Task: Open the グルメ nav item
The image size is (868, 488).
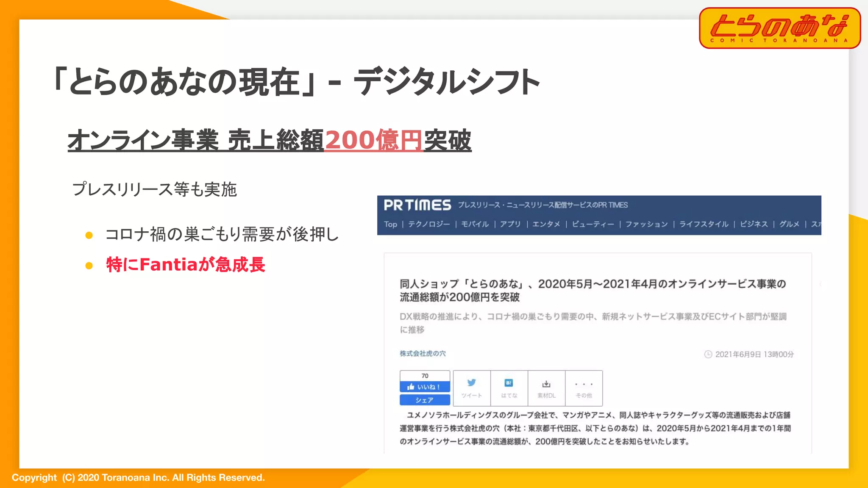Action: 789,224
